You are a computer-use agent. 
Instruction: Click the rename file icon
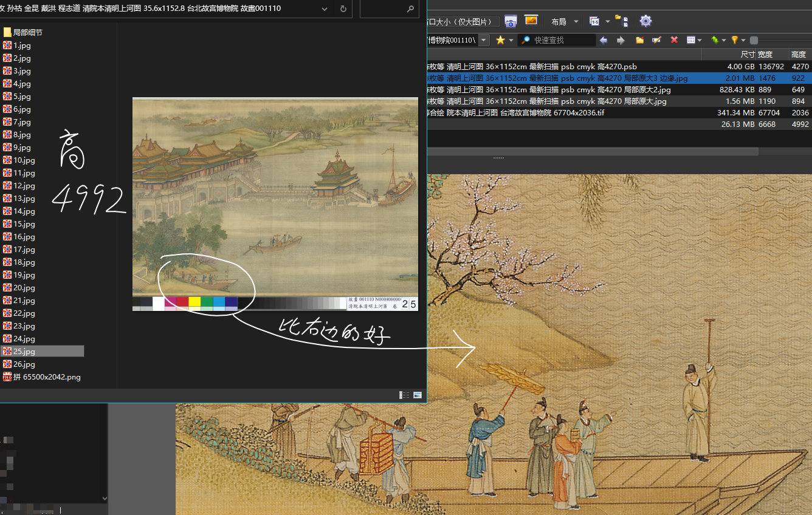(x=656, y=40)
